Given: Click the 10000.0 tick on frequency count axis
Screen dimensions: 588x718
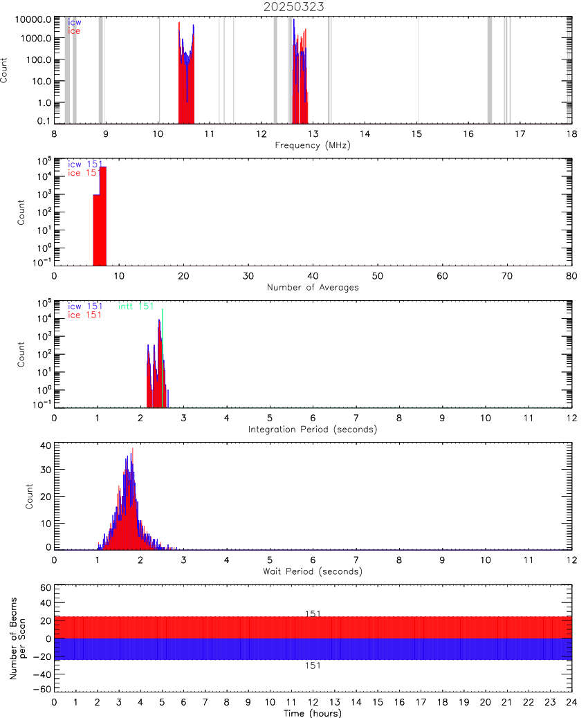Looking at the screenshot, I should tap(33, 19).
